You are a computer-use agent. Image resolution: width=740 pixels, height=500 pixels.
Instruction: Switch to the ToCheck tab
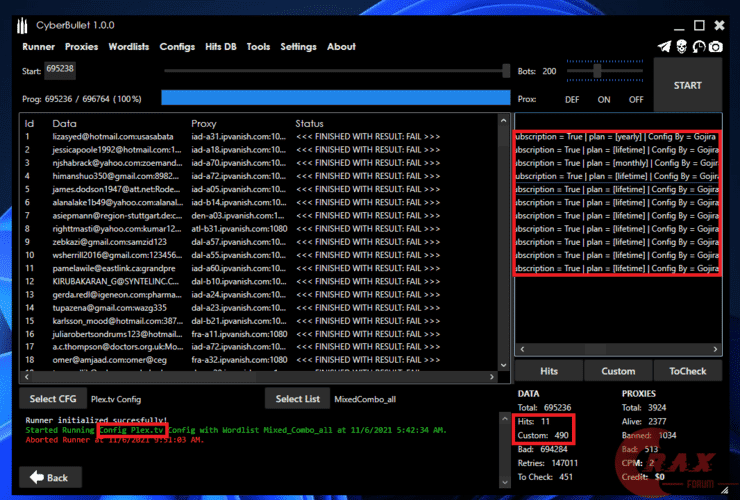(688, 371)
